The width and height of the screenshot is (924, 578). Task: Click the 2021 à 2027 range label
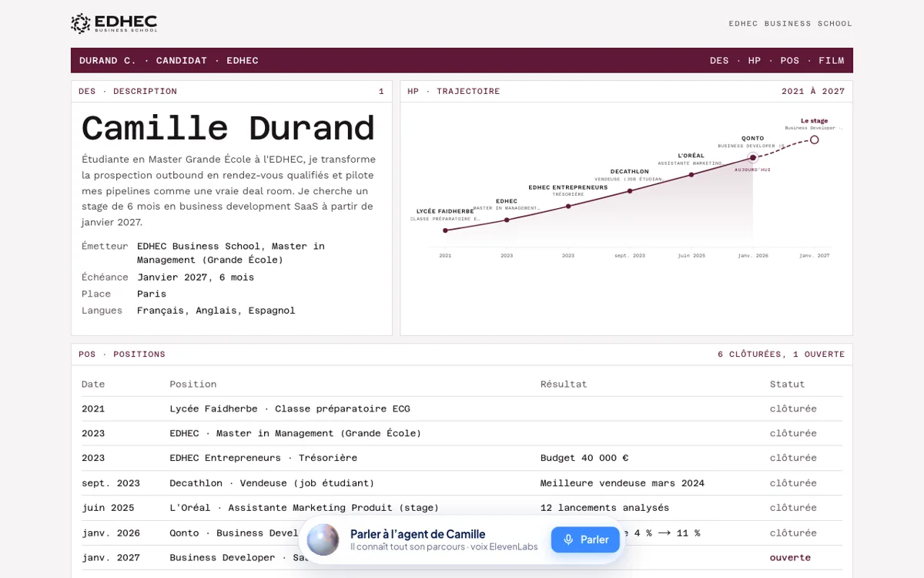(813, 91)
